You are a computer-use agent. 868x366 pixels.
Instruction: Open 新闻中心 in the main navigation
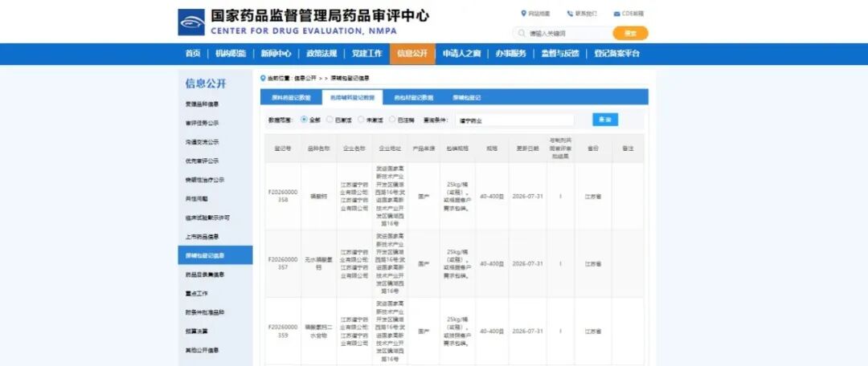(276, 54)
